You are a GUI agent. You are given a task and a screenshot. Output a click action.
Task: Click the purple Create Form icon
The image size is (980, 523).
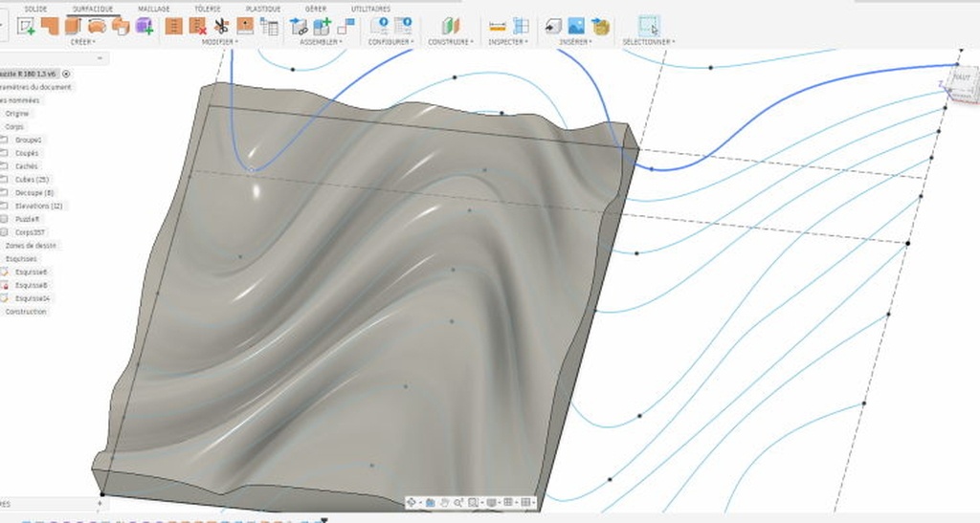[x=144, y=26]
